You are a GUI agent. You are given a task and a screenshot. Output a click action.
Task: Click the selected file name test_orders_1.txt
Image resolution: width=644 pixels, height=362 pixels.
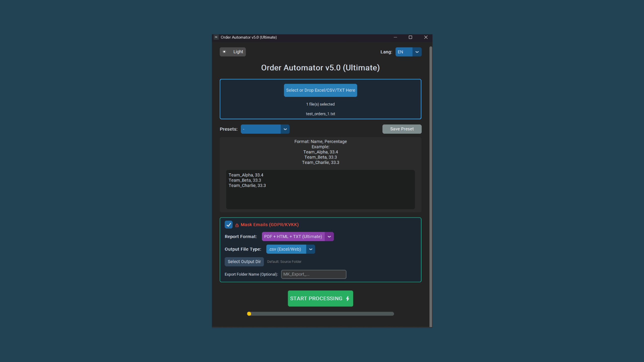(x=320, y=114)
